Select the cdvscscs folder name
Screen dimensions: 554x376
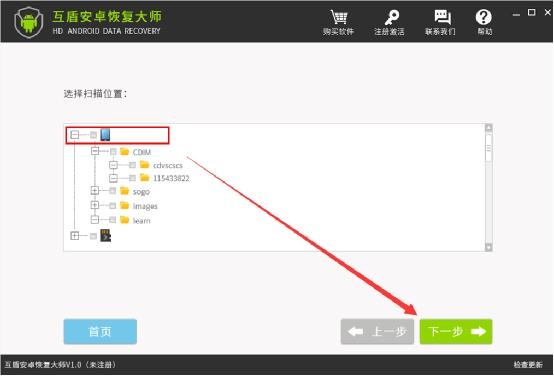tap(168, 165)
